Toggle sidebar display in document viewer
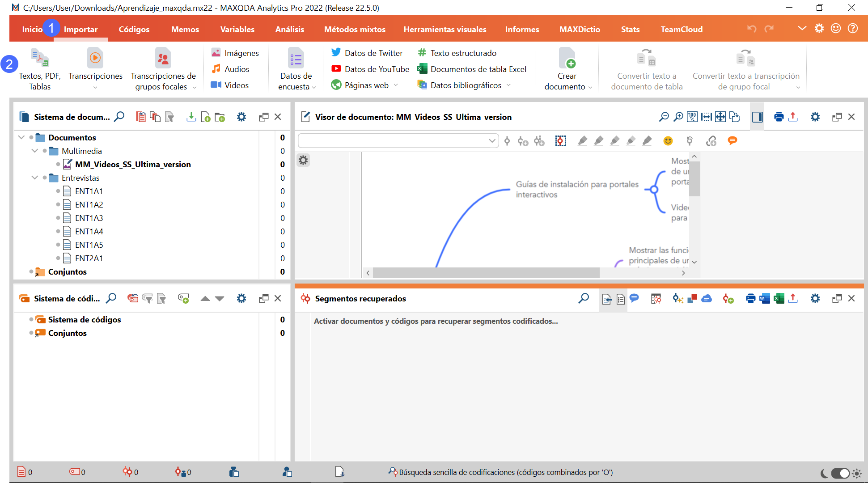This screenshot has height=483, width=868. coord(757,117)
